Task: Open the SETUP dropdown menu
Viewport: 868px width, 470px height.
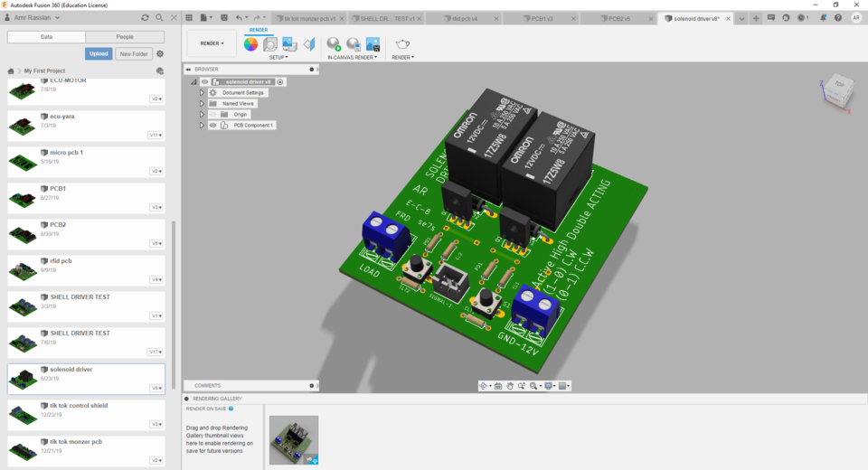Action: 278,57
